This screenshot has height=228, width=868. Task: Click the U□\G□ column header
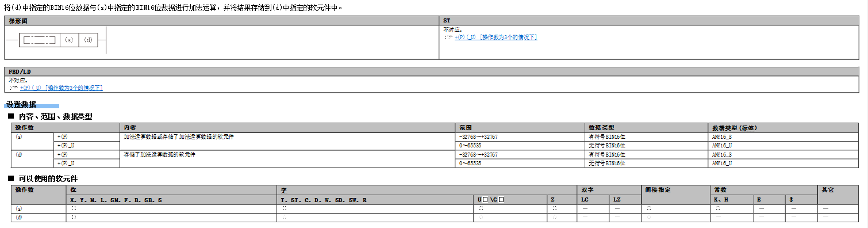click(490, 200)
